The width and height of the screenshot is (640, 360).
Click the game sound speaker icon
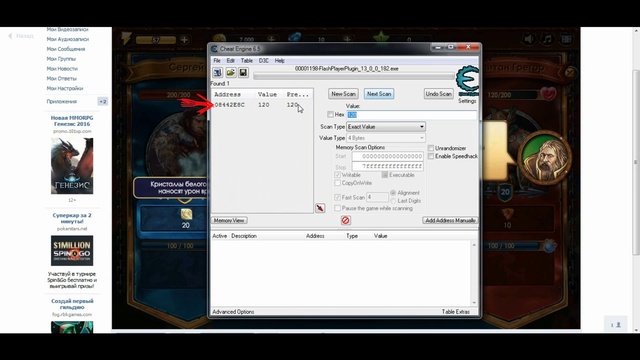coord(529,39)
